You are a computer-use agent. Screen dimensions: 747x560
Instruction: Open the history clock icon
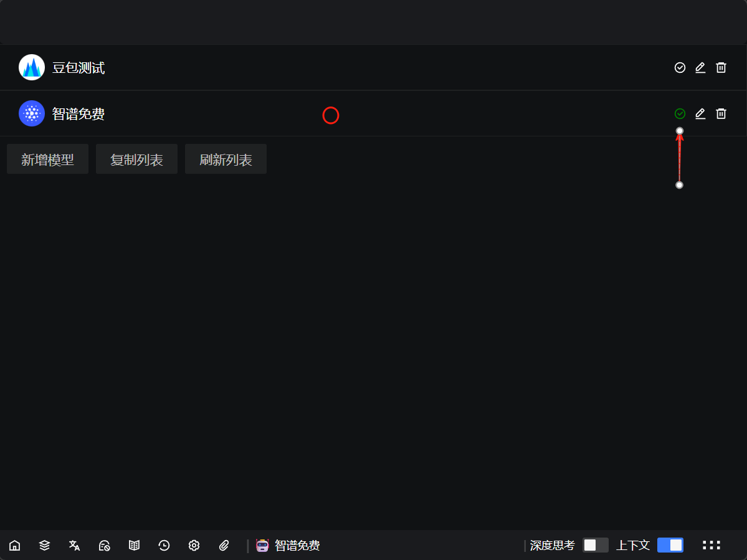tap(164, 546)
